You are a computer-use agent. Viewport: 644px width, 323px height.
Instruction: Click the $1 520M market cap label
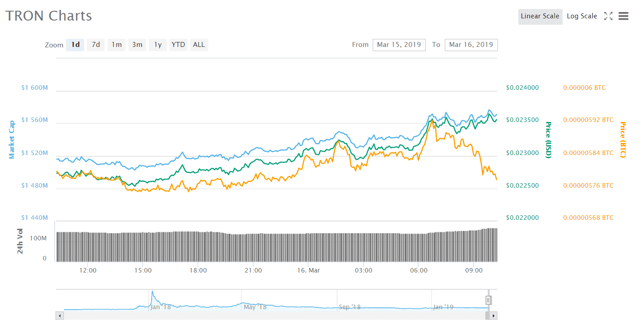(34, 153)
